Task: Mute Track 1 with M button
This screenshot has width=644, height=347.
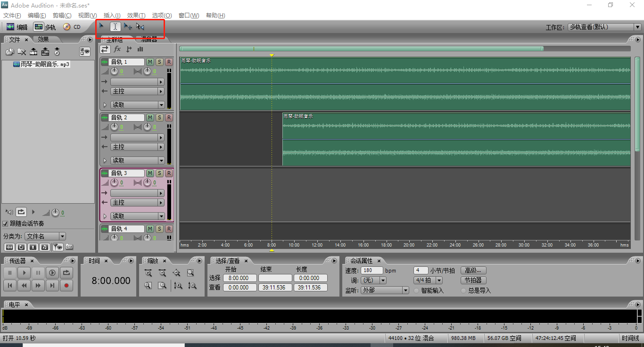Action: coord(150,62)
